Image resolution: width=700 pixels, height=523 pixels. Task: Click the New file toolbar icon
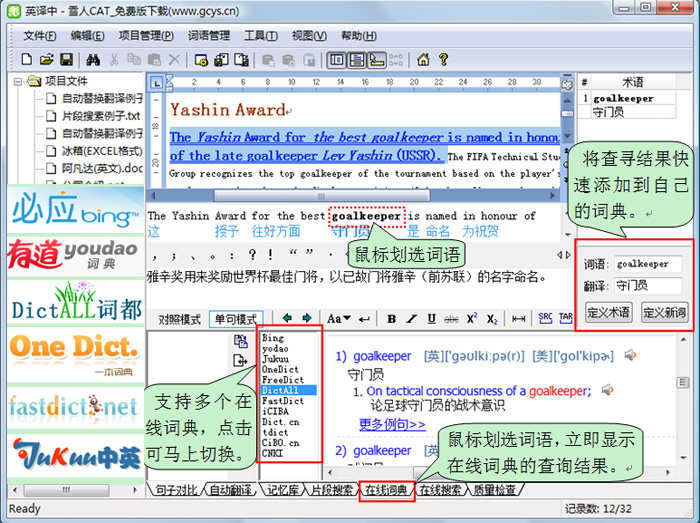[x=26, y=60]
